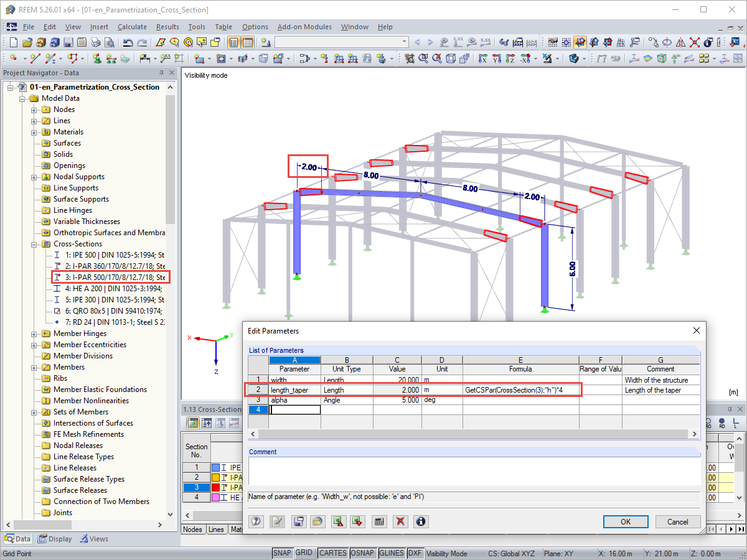Click the empty parameter name cell in row 4
747x560 pixels.
pyautogui.click(x=294, y=409)
